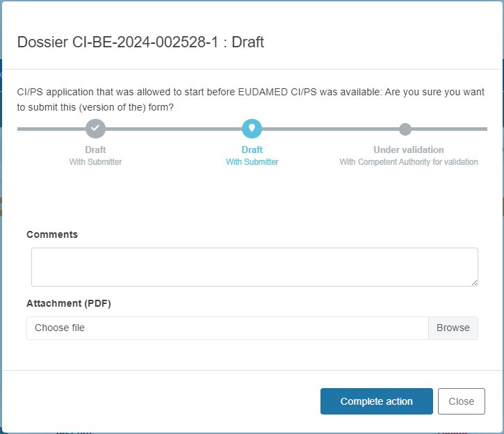Browse for a PDF attachment
Viewport: 504px width, 434px height.
click(453, 328)
